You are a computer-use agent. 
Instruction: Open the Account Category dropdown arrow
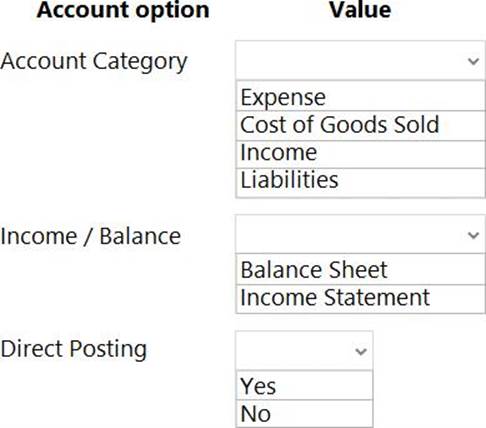coord(473,61)
